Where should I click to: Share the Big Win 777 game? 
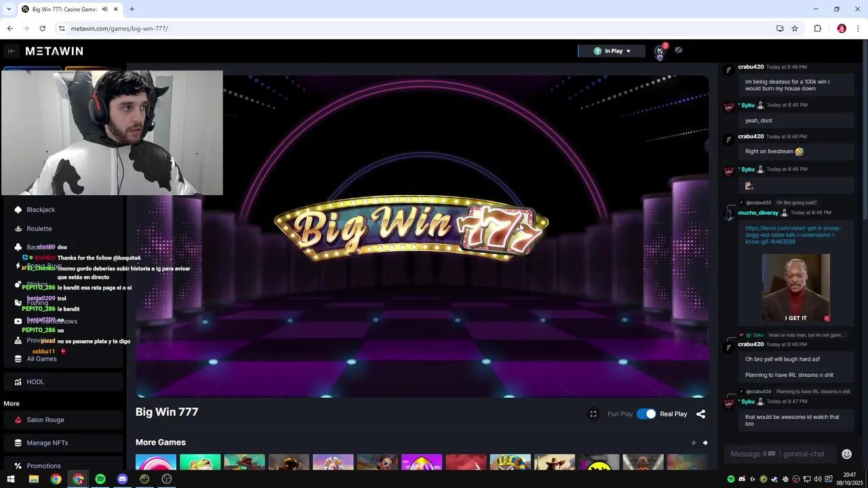(x=701, y=414)
